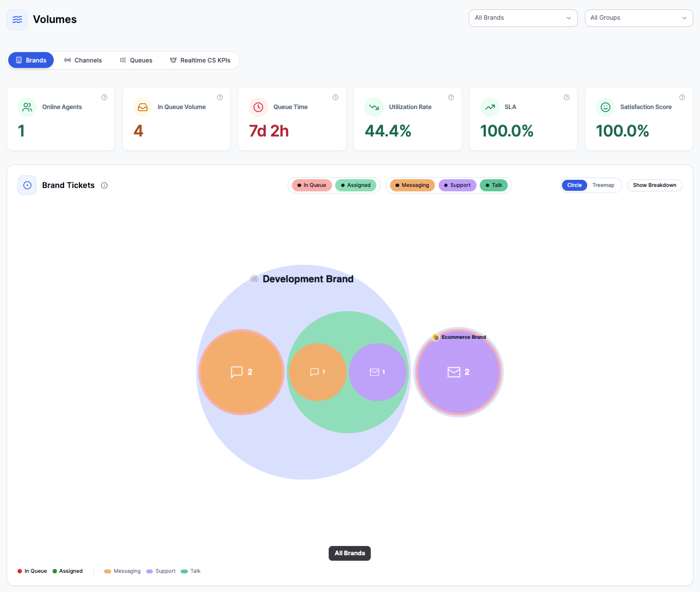This screenshot has width=700, height=592.
Task: Click the Brand Tickets target icon
Action: pos(27,185)
